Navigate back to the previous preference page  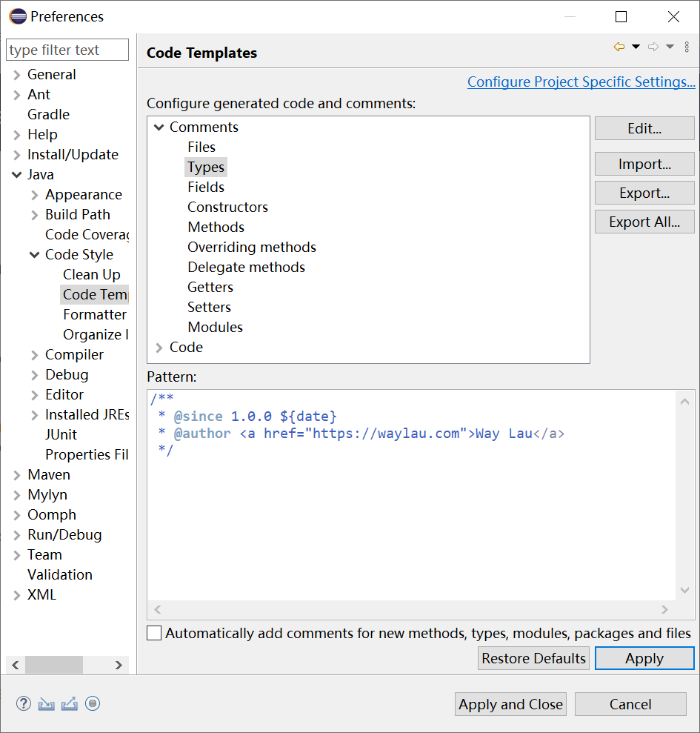pos(619,46)
